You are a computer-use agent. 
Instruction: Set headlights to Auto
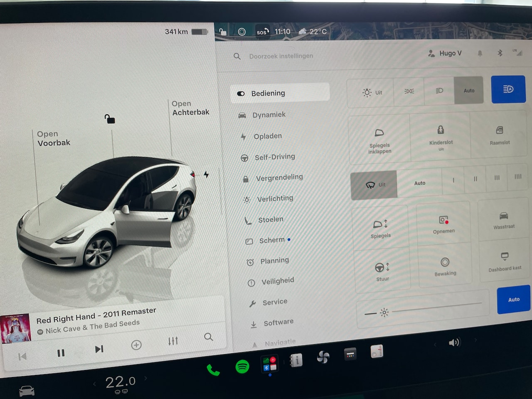(x=469, y=90)
